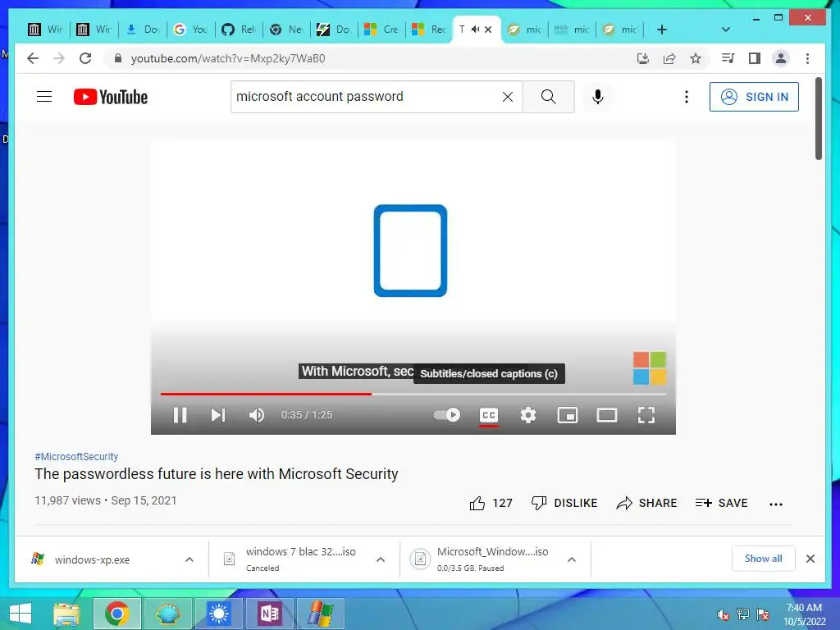Clear the YouTube search text
Viewport: 840px width, 630px height.
coord(507,97)
